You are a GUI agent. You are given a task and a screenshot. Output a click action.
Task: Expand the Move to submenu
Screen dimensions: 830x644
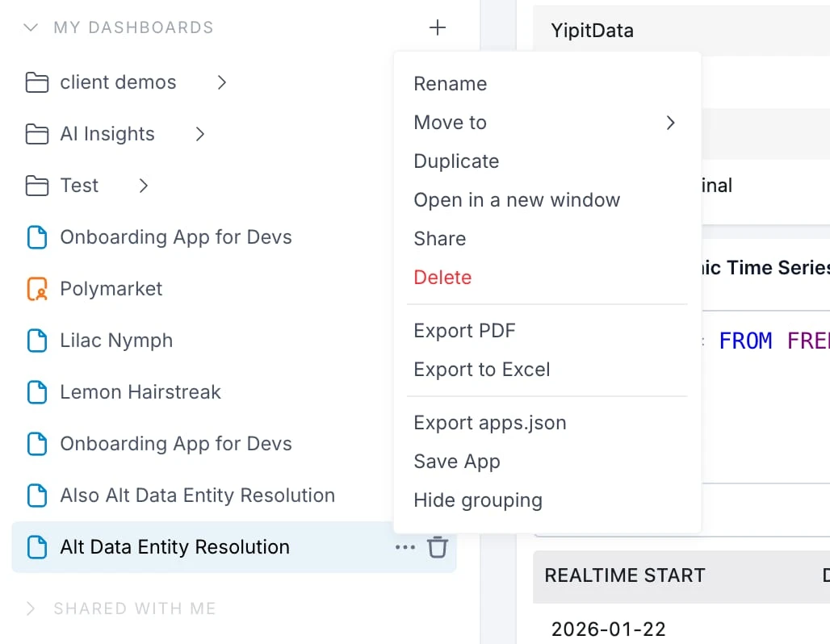(670, 123)
